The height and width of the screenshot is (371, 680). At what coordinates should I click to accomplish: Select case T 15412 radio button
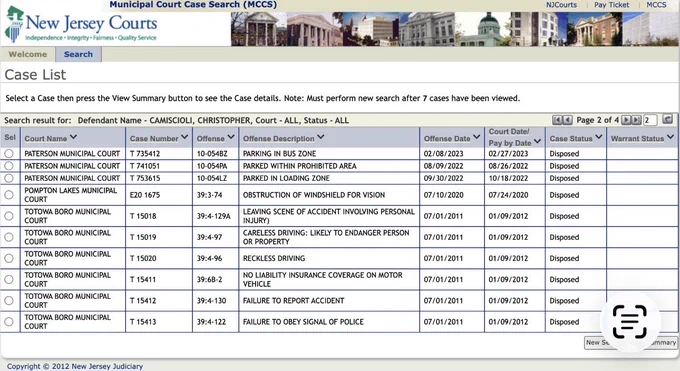pos(9,300)
